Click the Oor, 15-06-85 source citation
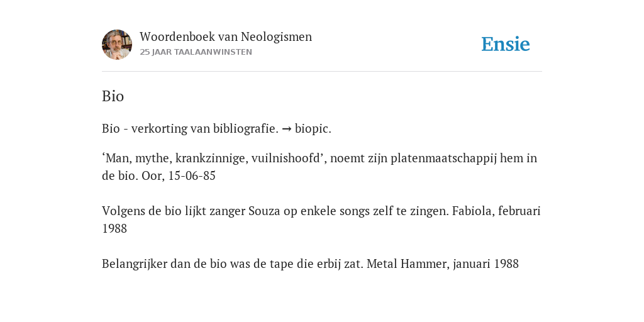 [179, 176]
